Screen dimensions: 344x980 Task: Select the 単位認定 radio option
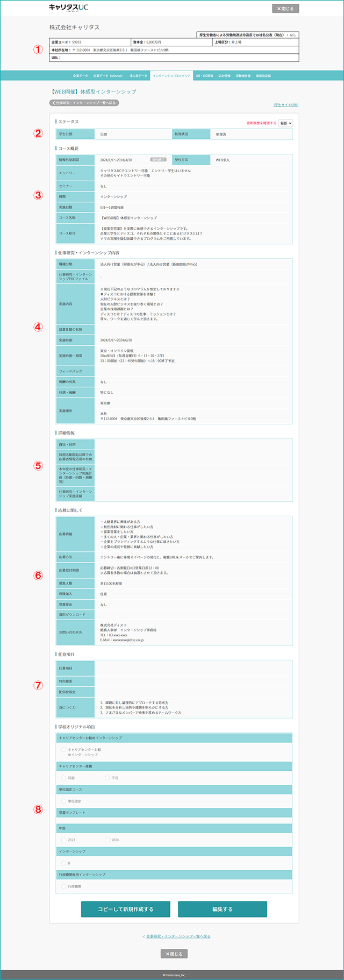[64, 801]
